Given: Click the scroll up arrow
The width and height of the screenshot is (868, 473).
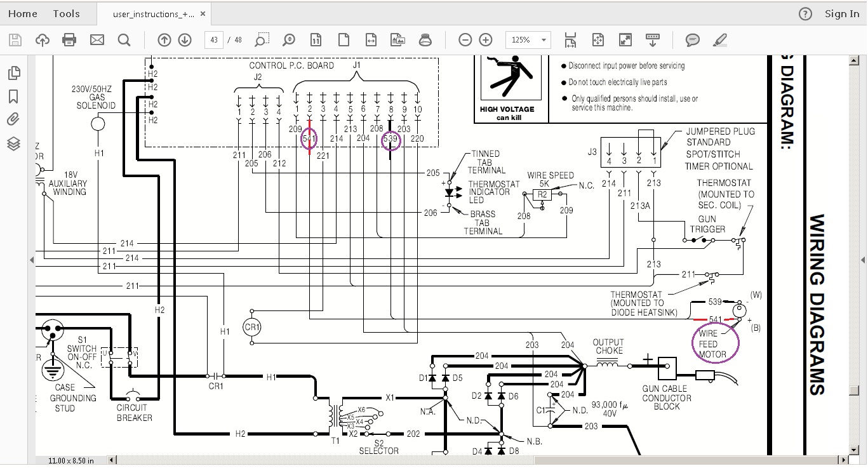Looking at the screenshot, I should click(855, 60).
